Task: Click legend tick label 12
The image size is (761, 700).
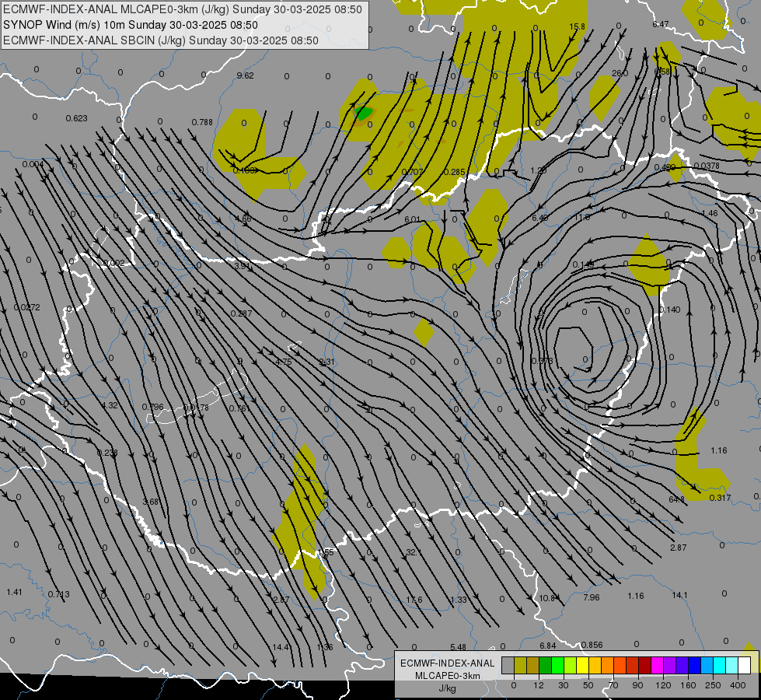Action: pyautogui.click(x=538, y=685)
